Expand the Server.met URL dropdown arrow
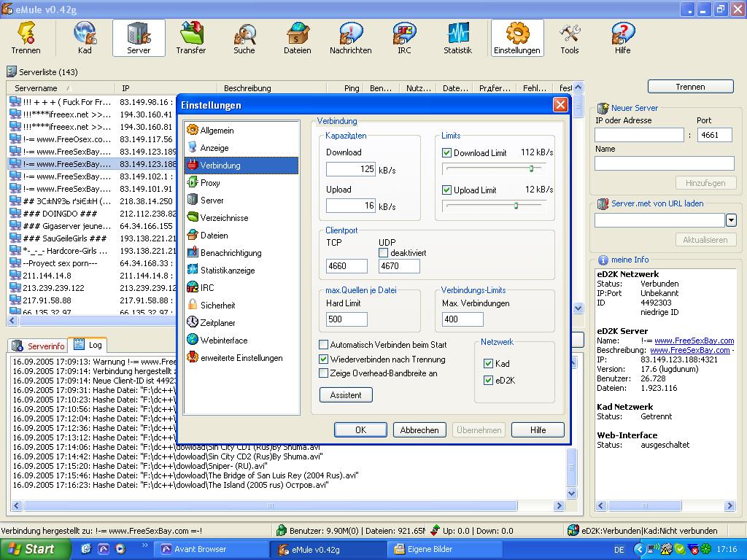 [x=731, y=220]
